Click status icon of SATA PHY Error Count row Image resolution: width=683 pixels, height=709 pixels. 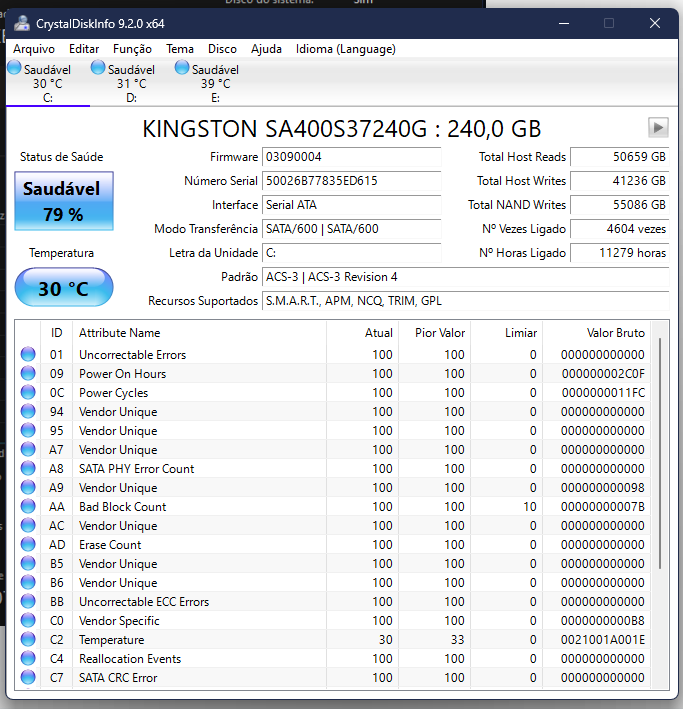tap(28, 468)
